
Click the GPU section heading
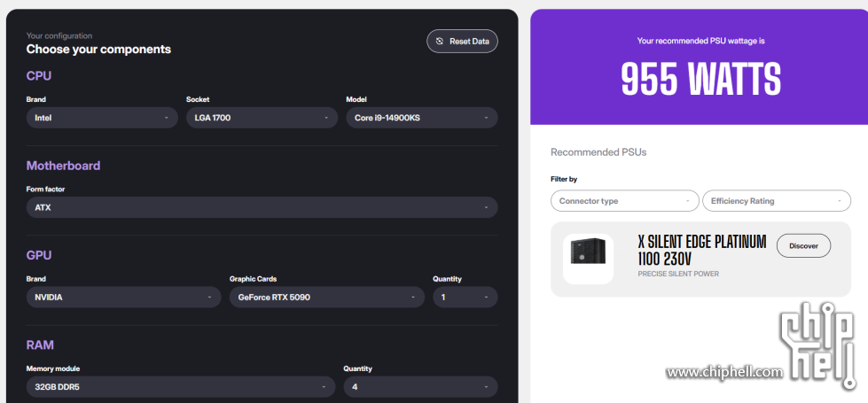[39, 255]
